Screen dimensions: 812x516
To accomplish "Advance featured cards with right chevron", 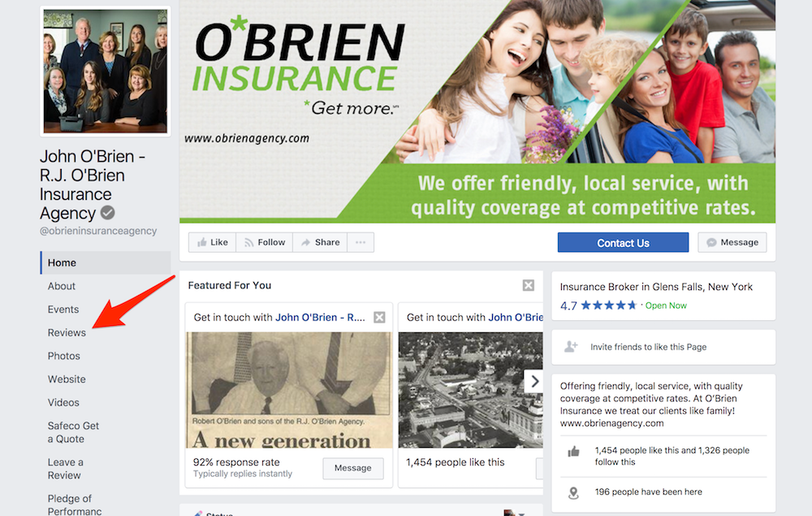I will [534, 382].
